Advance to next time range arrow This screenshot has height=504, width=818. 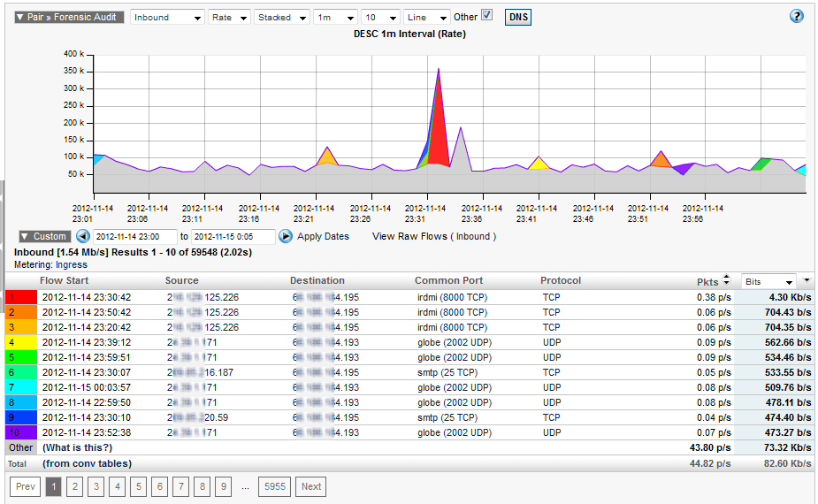[x=286, y=236]
